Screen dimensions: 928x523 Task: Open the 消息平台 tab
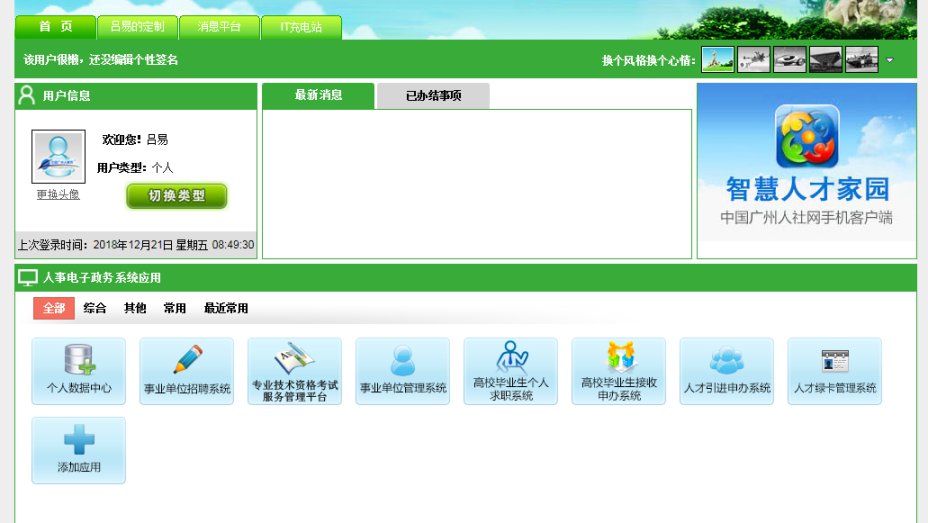(x=219, y=27)
